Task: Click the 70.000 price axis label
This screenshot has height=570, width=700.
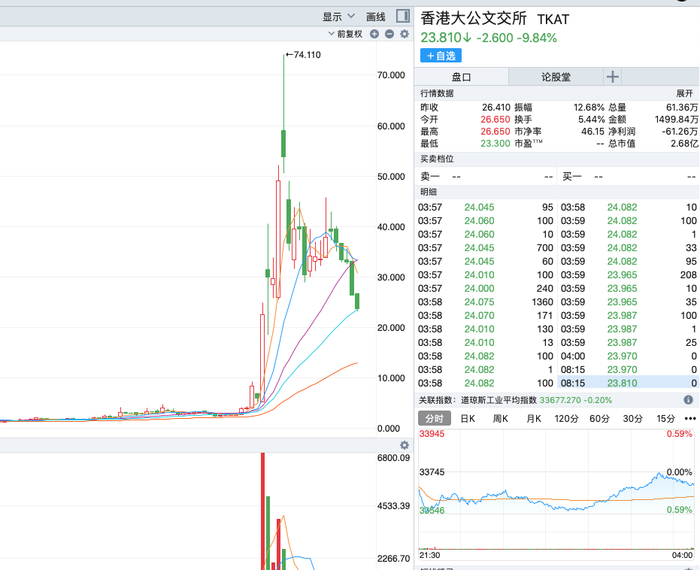Action: (391, 75)
